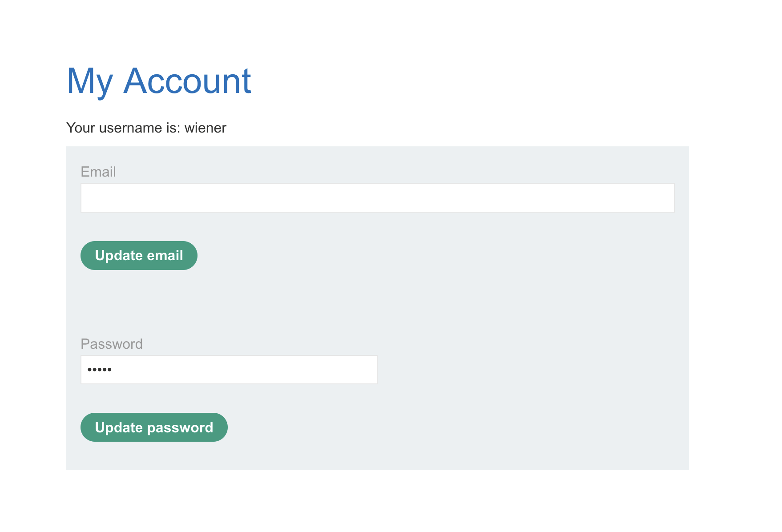
Task: Click the Password field label
Action: [x=111, y=344]
